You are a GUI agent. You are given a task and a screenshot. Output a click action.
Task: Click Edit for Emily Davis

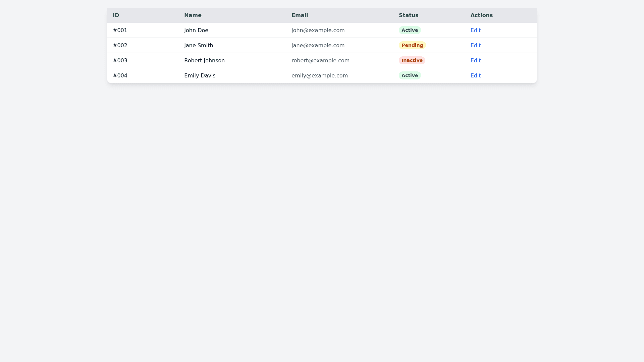point(475,75)
